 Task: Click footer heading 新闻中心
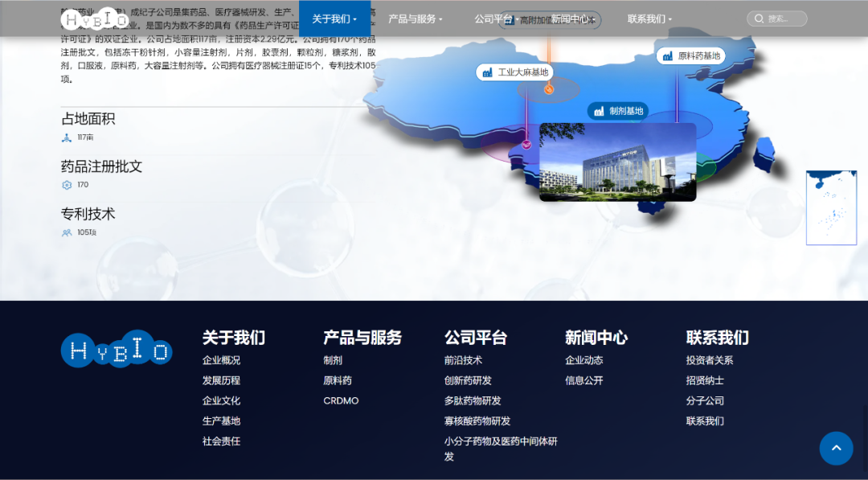[596, 337]
